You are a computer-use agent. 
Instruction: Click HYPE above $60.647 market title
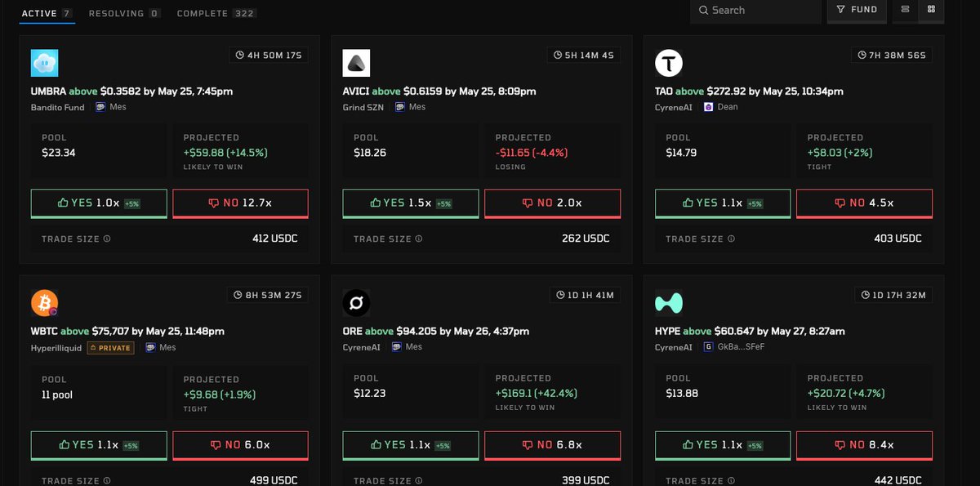pyautogui.click(x=750, y=331)
